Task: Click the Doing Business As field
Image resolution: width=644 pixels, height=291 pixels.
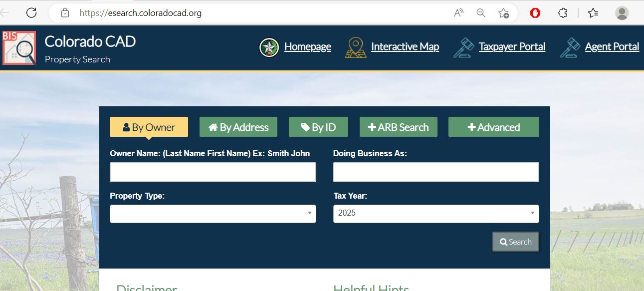Action: click(x=436, y=172)
